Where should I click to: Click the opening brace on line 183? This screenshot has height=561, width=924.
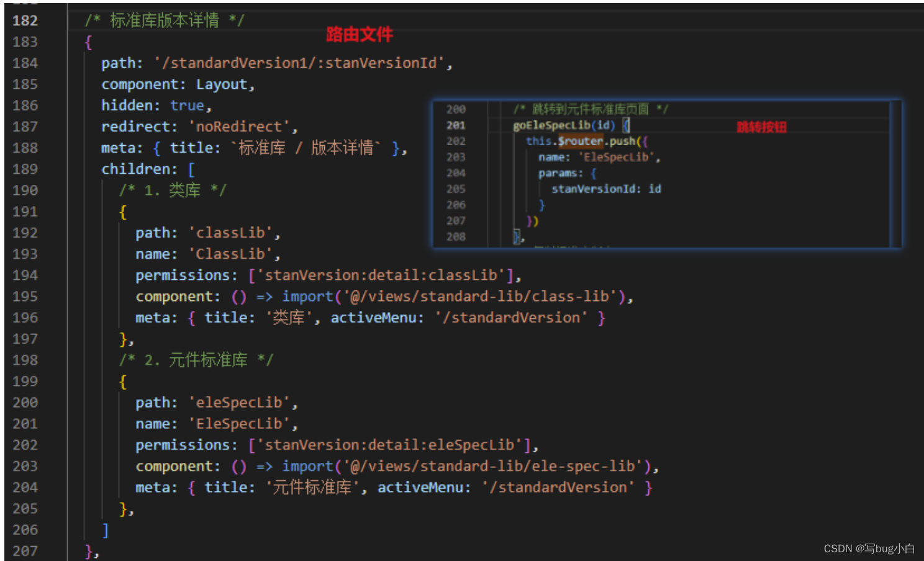[x=88, y=42]
